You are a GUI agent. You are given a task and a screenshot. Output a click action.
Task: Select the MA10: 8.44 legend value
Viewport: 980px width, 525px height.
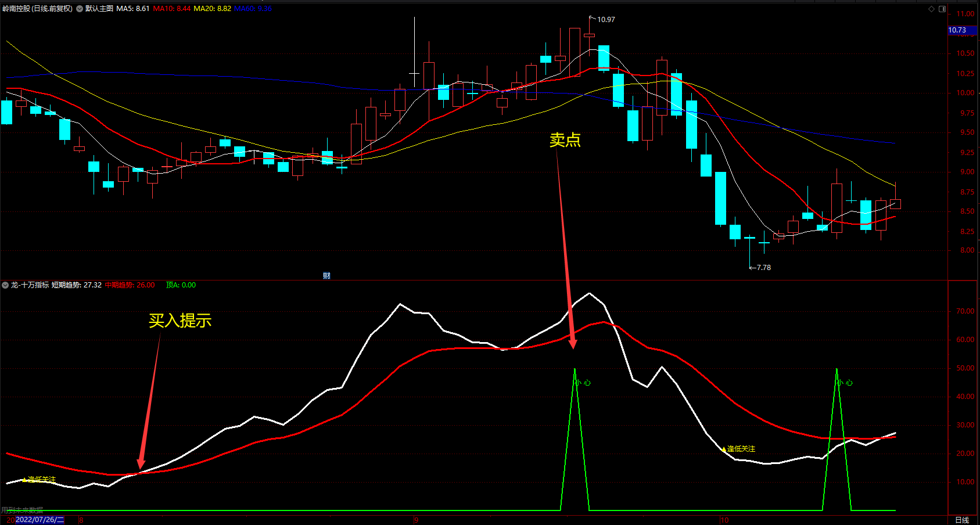172,9
